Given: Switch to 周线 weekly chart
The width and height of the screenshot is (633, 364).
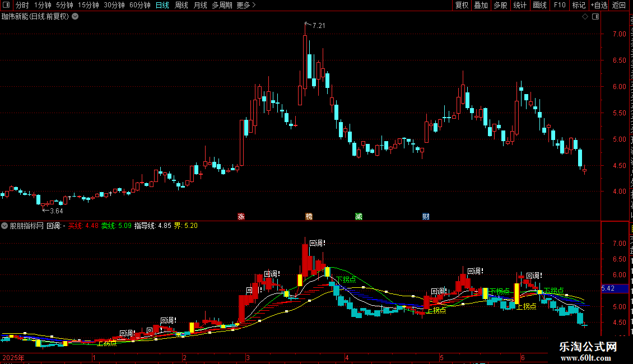Looking at the screenshot, I should click(x=181, y=5).
